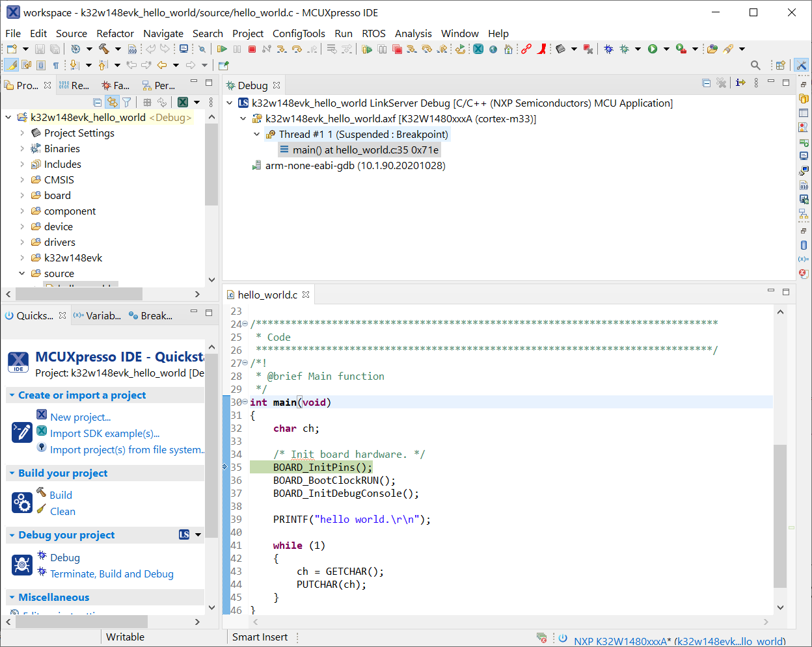Image resolution: width=812 pixels, height=647 pixels.
Task: Open the ConfigTools menu
Action: [x=299, y=33]
